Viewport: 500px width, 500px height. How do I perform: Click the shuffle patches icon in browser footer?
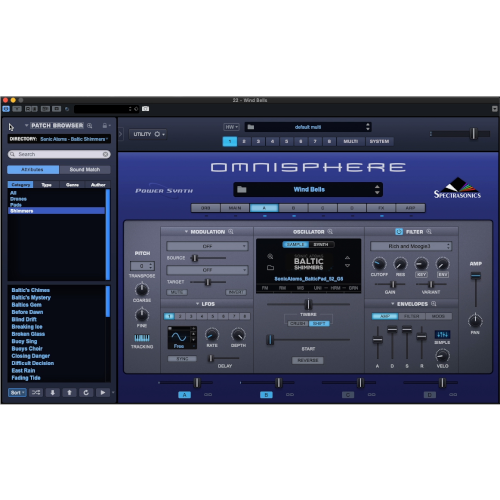[x=36, y=393]
